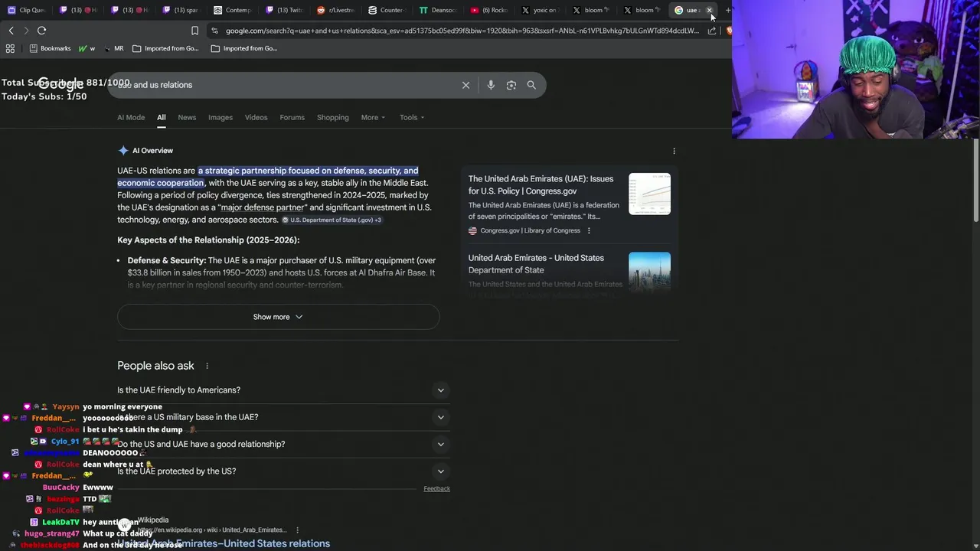
Task: Click the magnifier search button
Action: 531,85
